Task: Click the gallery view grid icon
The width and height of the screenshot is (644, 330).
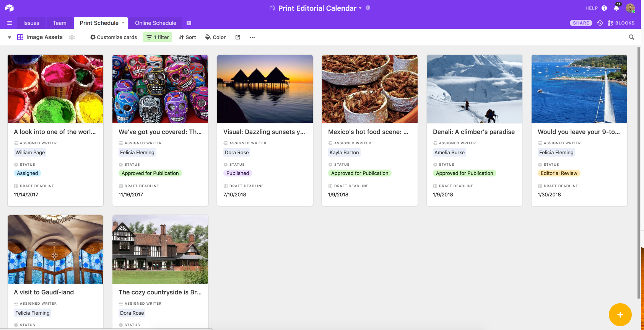Action: tap(20, 37)
